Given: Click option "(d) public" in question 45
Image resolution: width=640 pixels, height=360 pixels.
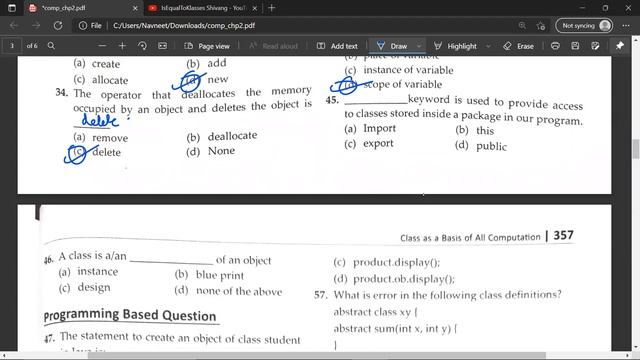Looking at the screenshot, I should 481,146.
